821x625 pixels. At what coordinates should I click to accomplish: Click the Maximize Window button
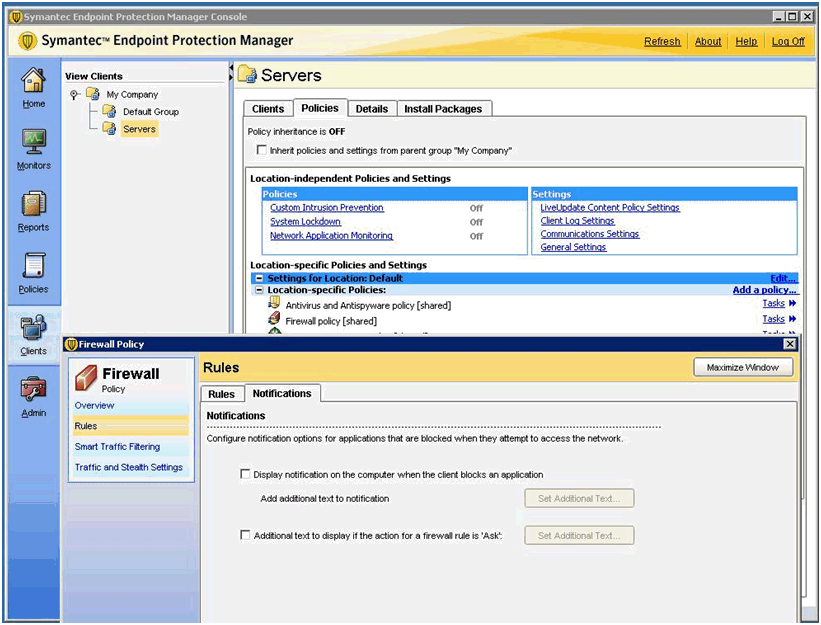coord(743,368)
